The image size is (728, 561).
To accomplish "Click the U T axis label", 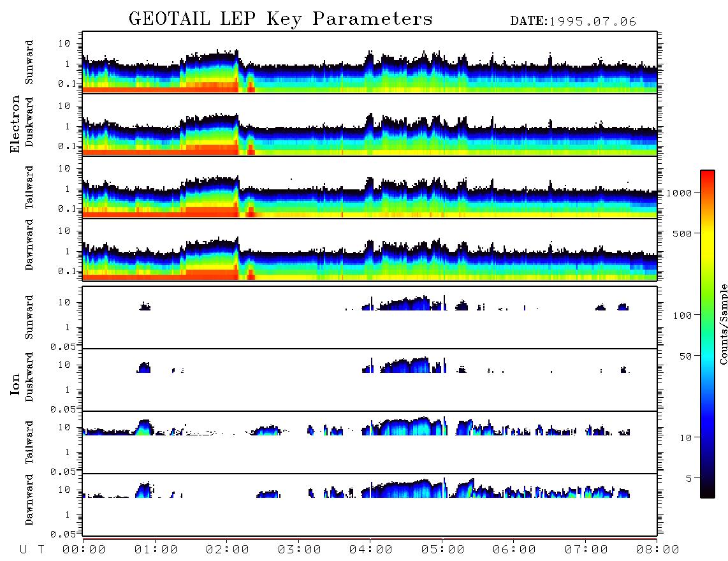I will click(32, 550).
